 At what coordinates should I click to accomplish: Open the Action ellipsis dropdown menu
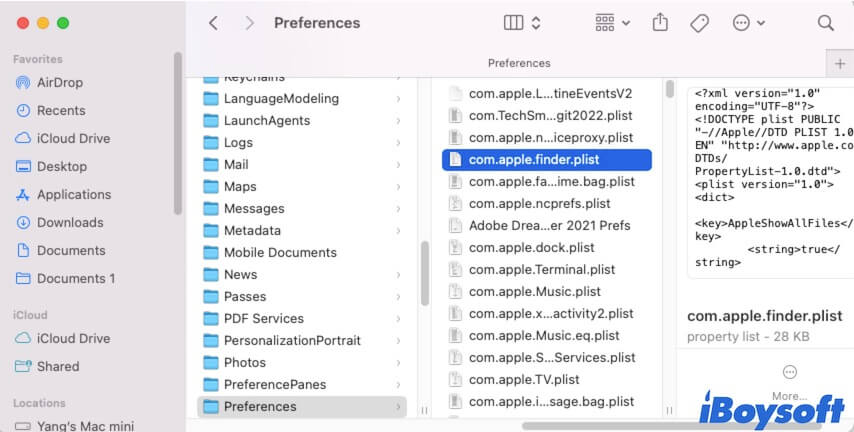pos(748,22)
